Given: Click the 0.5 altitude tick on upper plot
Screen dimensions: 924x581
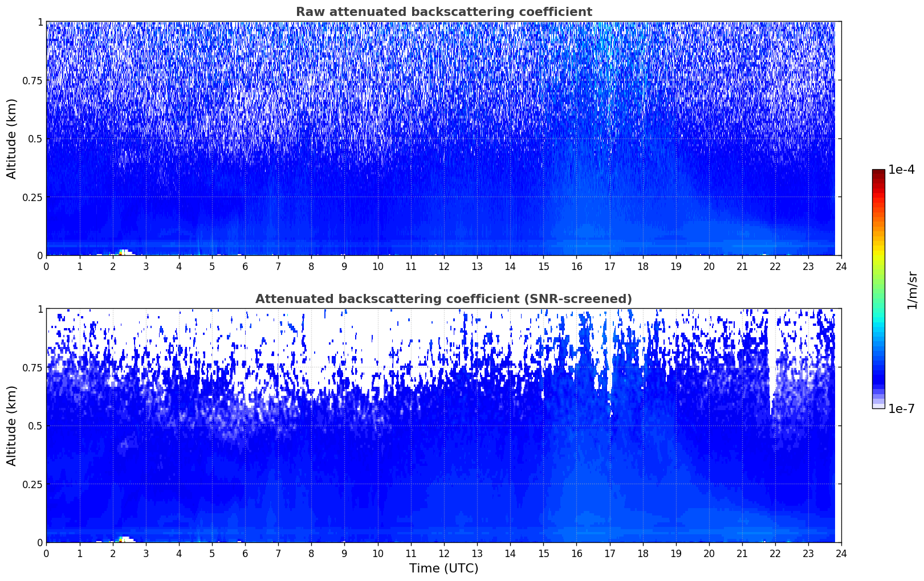Looking at the screenshot, I should (x=36, y=139).
